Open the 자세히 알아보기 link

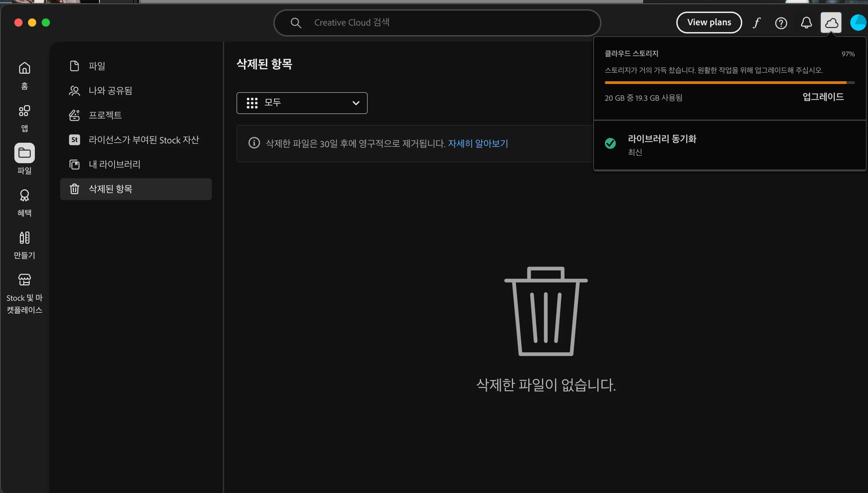point(478,143)
